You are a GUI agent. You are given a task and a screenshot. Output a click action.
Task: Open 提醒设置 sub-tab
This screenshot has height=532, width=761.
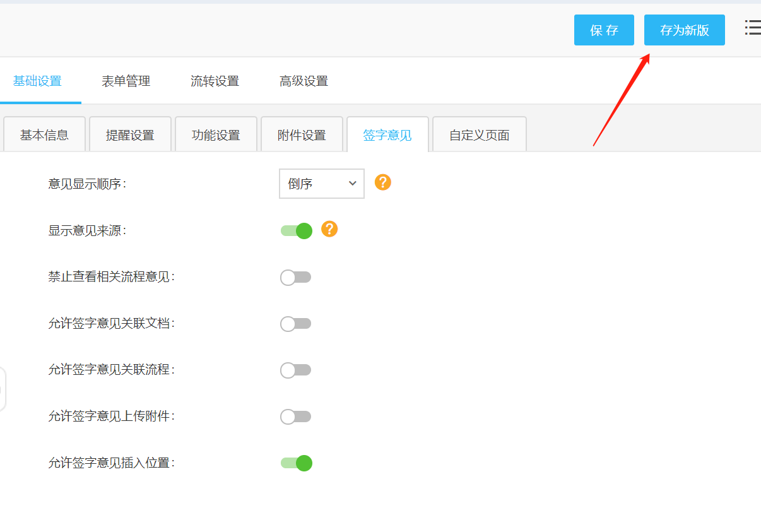point(130,135)
